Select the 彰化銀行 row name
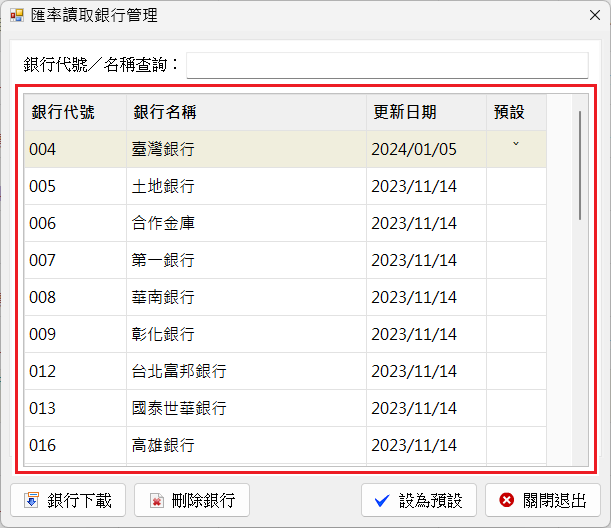This screenshot has width=611, height=528. tap(246, 334)
